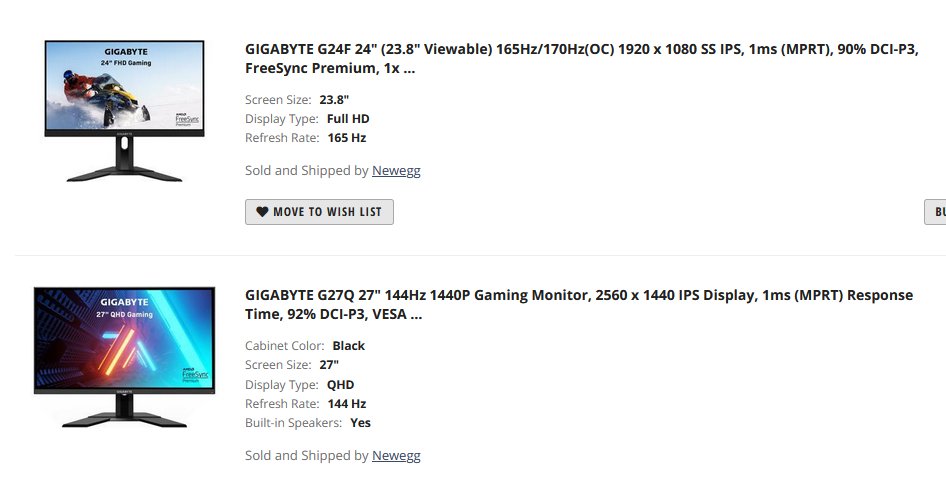
Task: Click the FreeSync logo on the G27Q image
Action: pyautogui.click(x=195, y=373)
